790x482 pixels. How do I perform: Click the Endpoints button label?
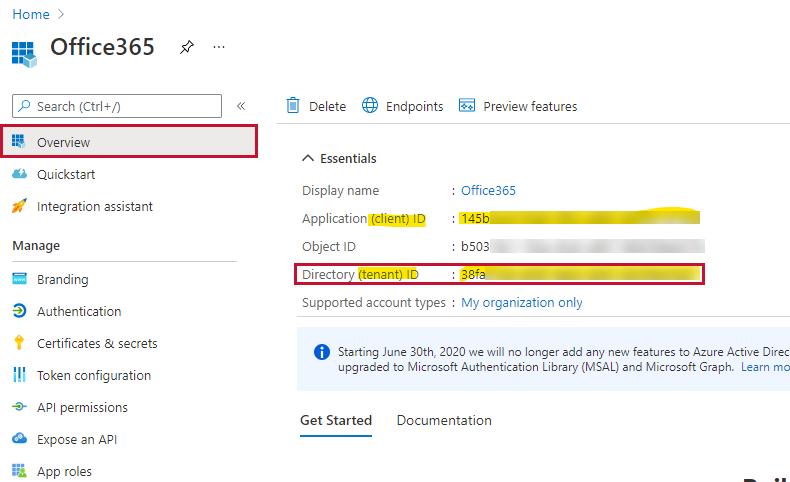point(415,106)
